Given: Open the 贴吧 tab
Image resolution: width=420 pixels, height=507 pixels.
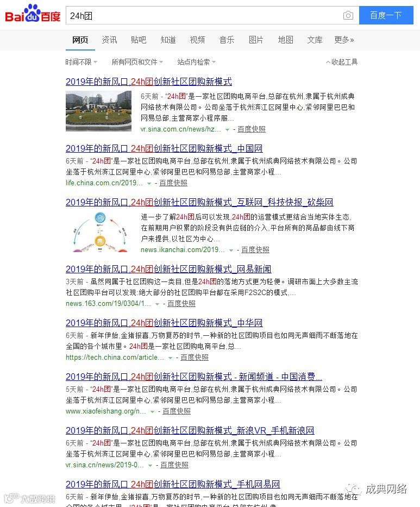Looking at the screenshot, I should coord(139,40).
